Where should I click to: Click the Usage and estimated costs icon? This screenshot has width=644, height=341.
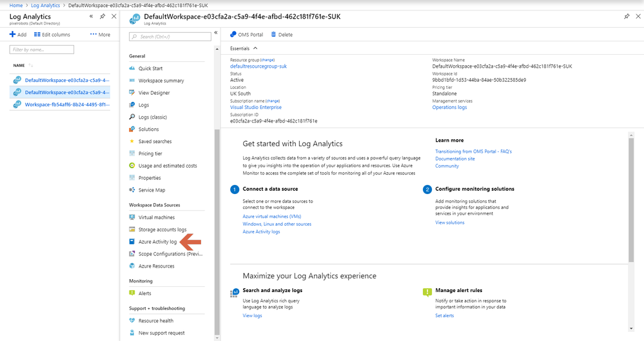click(x=132, y=166)
